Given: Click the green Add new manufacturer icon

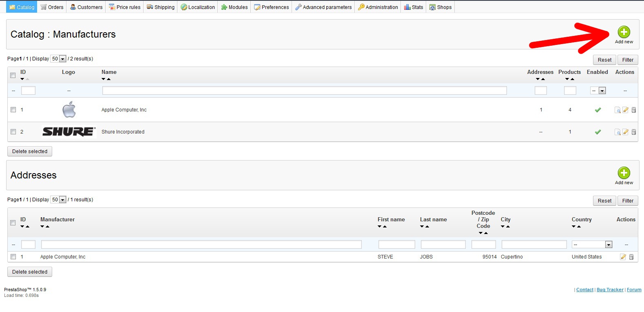Looking at the screenshot, I should coord(624,32).
